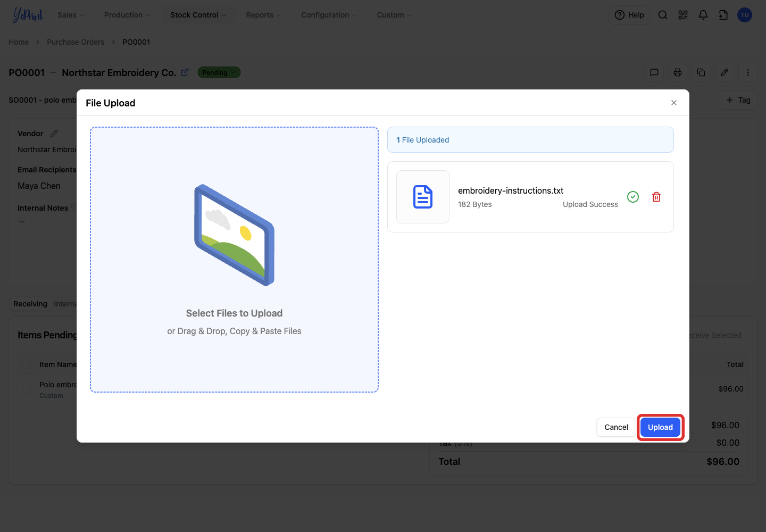
Task: Open the Pending status dropdown
Action: (x=219, y=72)
